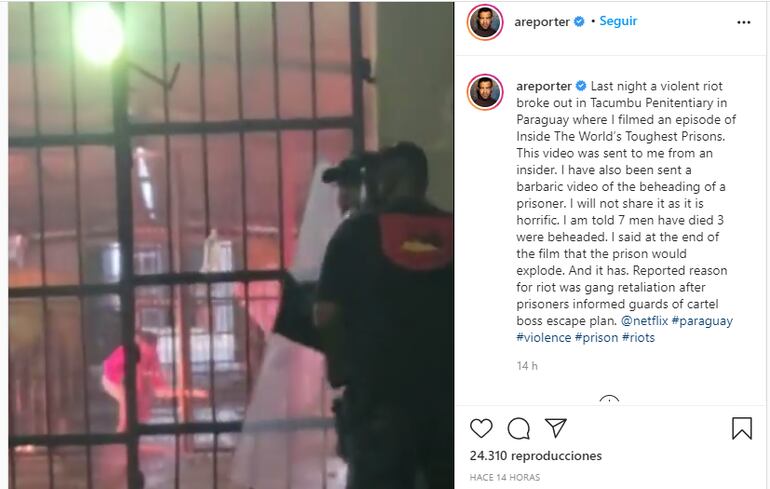Share post via paper plane icon
This screenshot has height=489, width=770.
[556, 428]
